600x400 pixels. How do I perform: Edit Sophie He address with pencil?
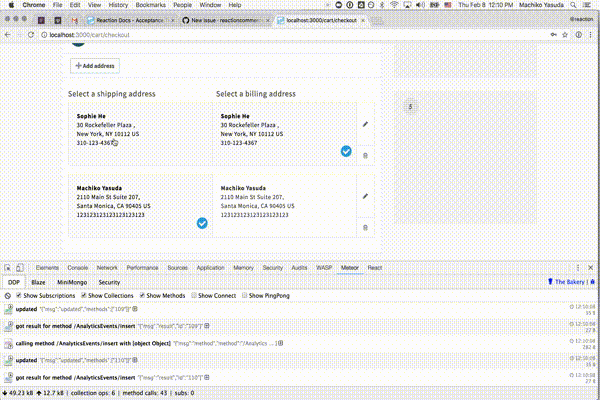(x=365, y=124)
